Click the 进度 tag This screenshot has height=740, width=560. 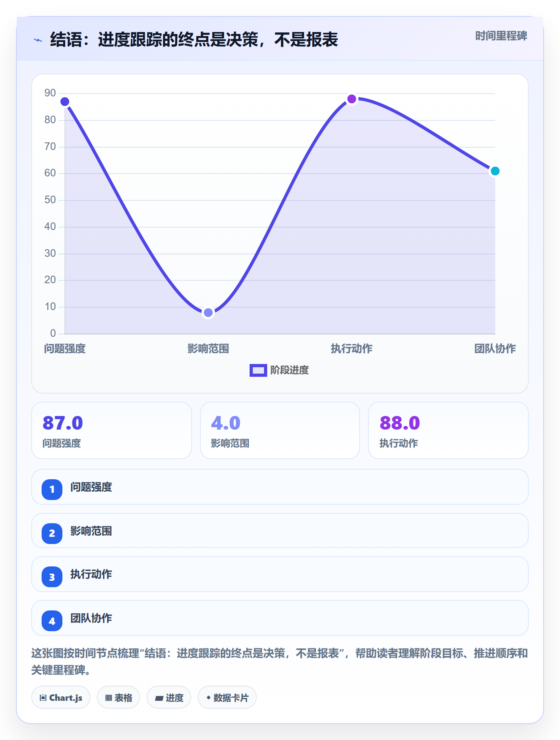click(169, 698)
